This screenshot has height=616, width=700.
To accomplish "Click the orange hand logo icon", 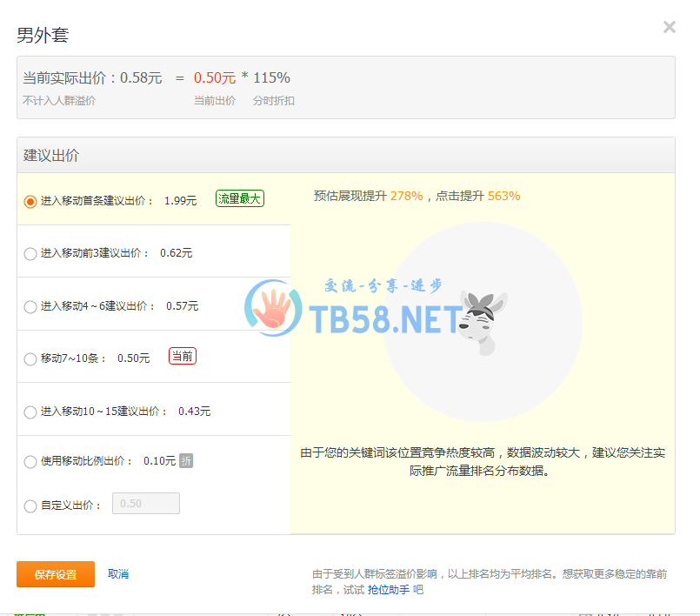I will (273, 310).
